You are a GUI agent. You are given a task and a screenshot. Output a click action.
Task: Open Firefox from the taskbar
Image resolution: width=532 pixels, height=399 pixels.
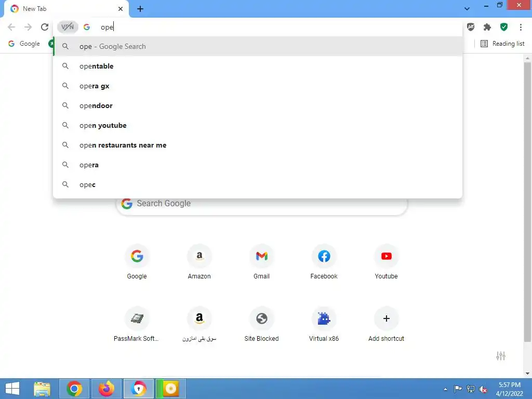(107, 389)
